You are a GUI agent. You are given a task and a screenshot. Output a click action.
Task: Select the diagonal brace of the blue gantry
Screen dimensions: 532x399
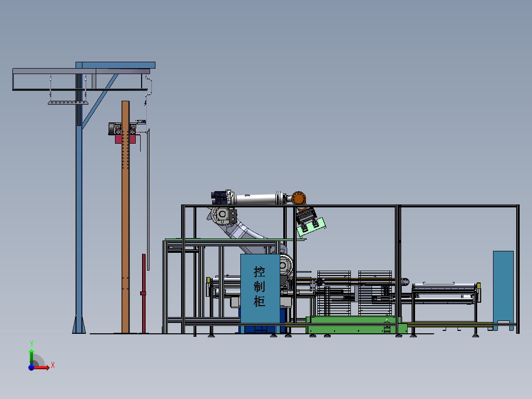[100, 101]
